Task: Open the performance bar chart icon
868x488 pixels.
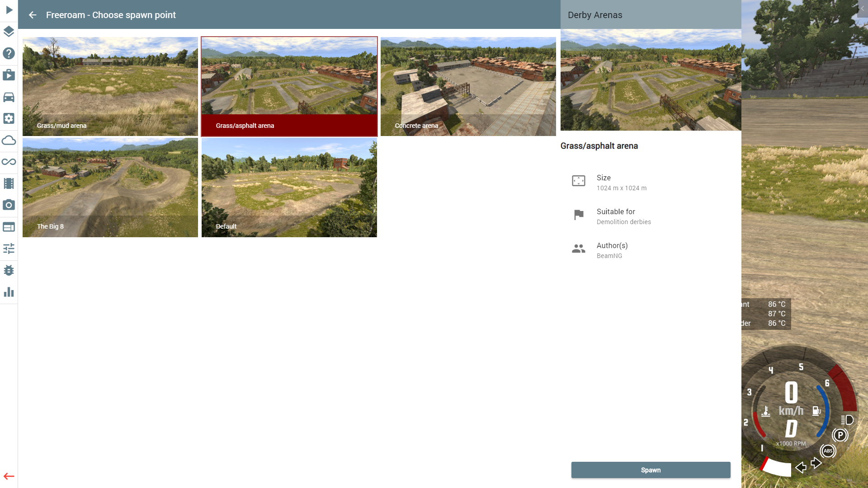Action: coord(9,292)
